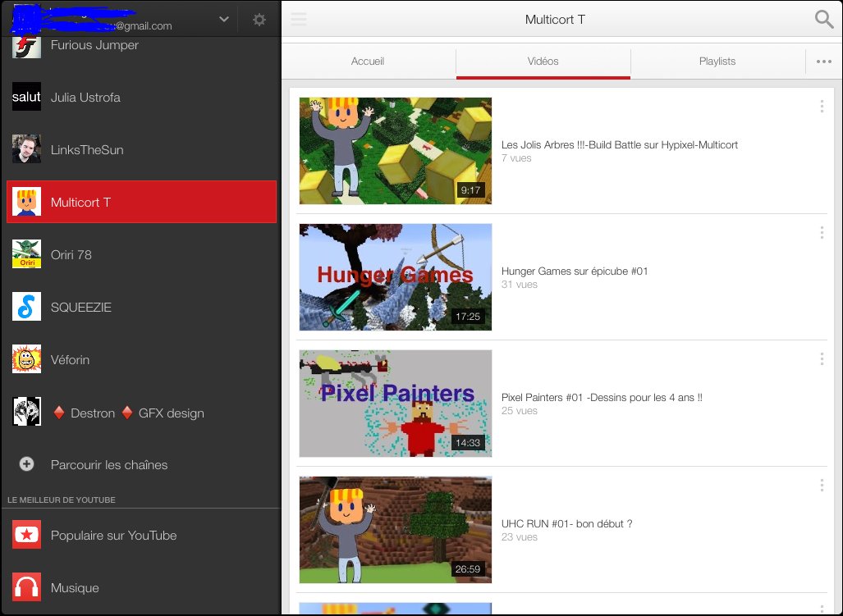Open the more tabs ellipsis
Viewport: 843px width, 616px height.
(823, 62)
